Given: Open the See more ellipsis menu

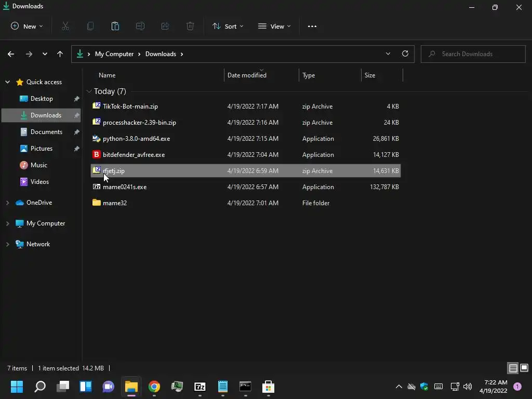Looking at the screenshot, I should coord(312,26).
